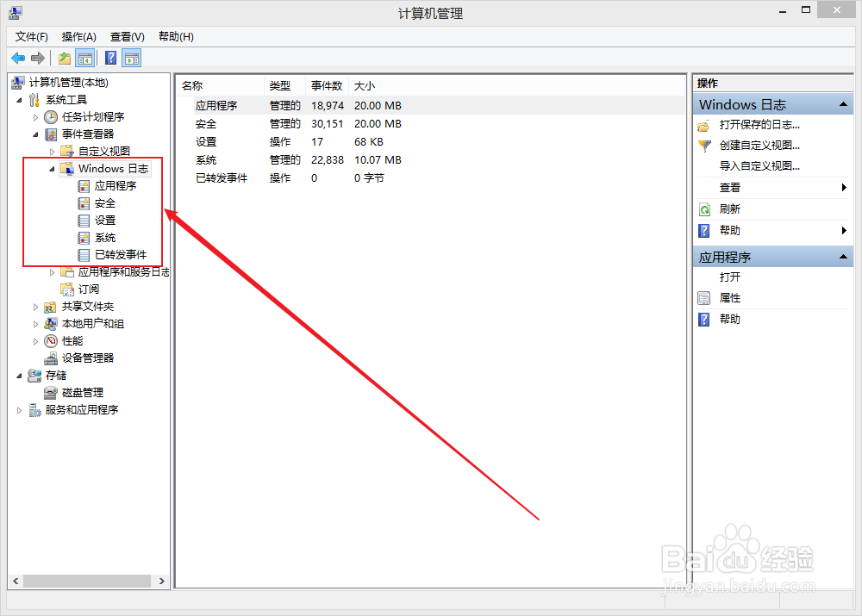Screen dimensions: 862x616
Task: Collapse the 存储 tree node
Action: click(19, 376)
